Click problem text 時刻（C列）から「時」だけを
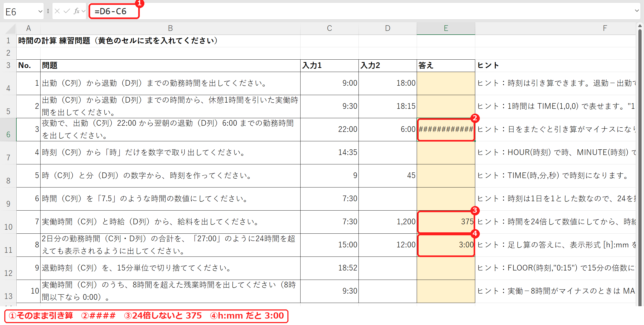 [170, 153]
